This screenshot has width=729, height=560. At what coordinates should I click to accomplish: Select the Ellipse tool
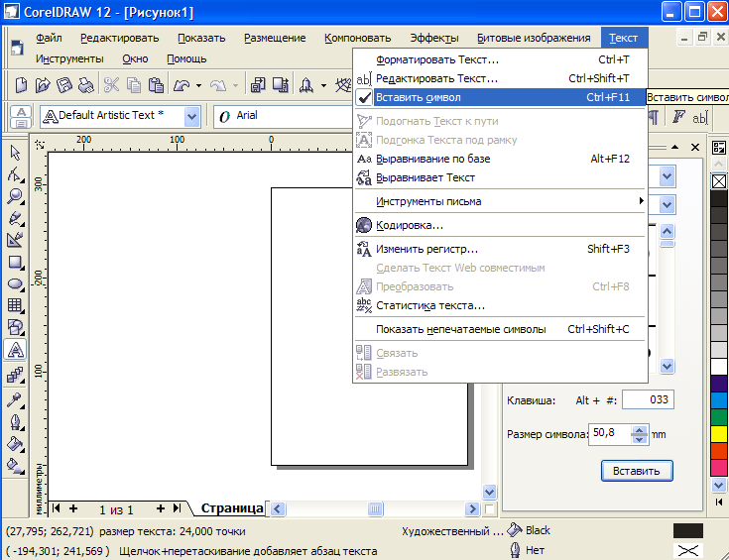pos(15,283)
